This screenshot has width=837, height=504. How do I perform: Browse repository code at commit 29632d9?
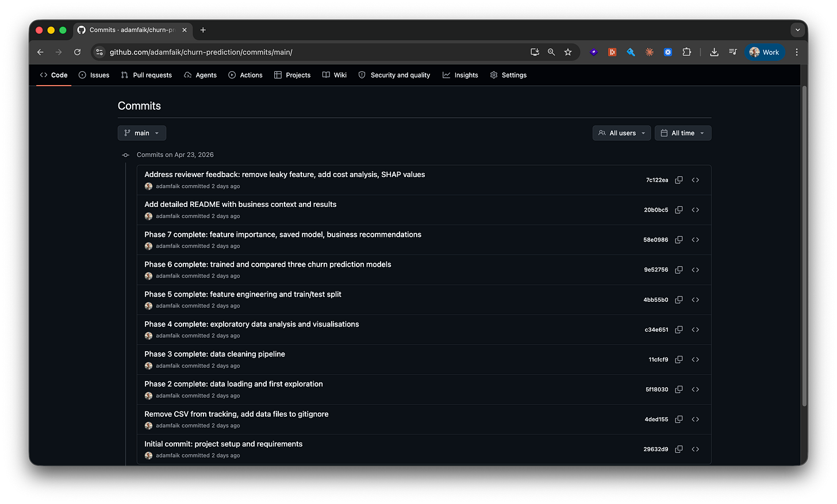pos(695,449)
